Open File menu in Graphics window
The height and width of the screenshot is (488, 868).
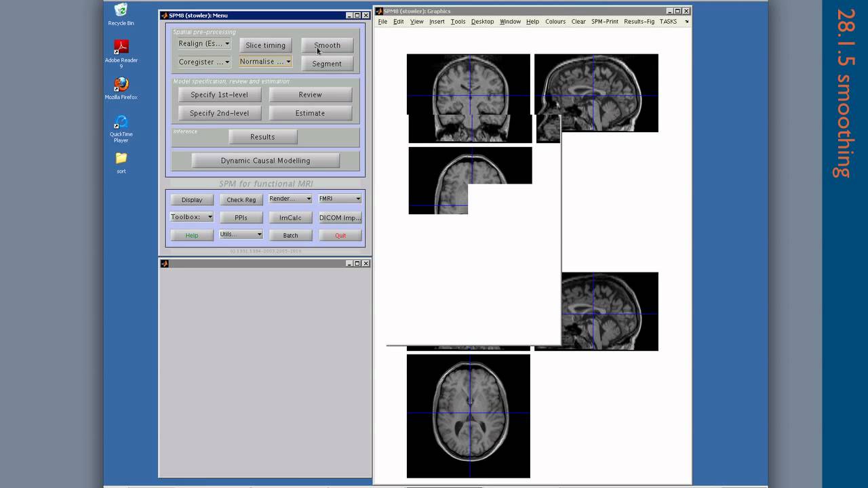[x=382, y=22]
